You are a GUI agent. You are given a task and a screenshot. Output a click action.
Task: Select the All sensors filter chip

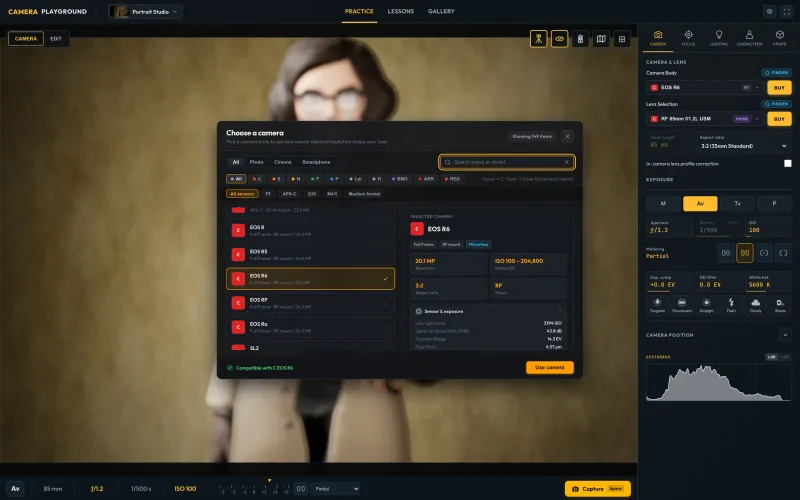pyautogui.click(x=242, y=194)
